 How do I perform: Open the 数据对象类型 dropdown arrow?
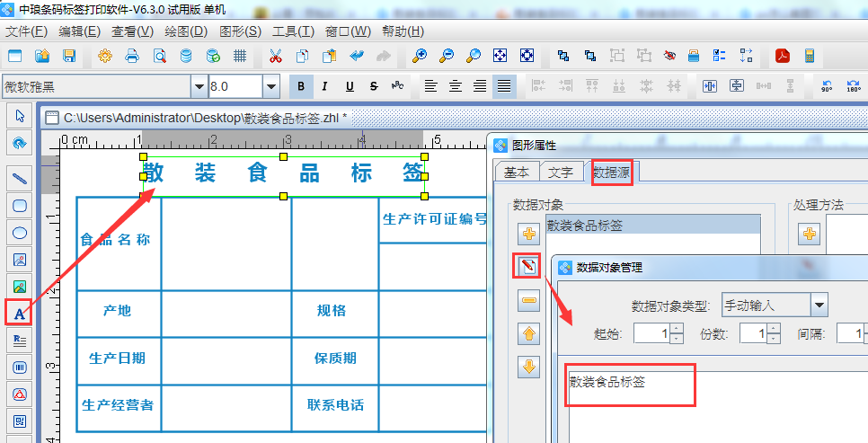(819, 306)
